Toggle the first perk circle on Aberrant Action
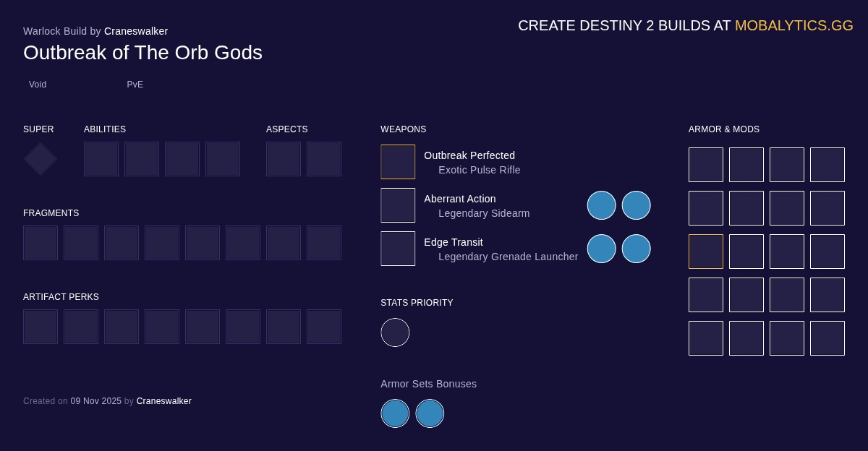 pos(602,205)
